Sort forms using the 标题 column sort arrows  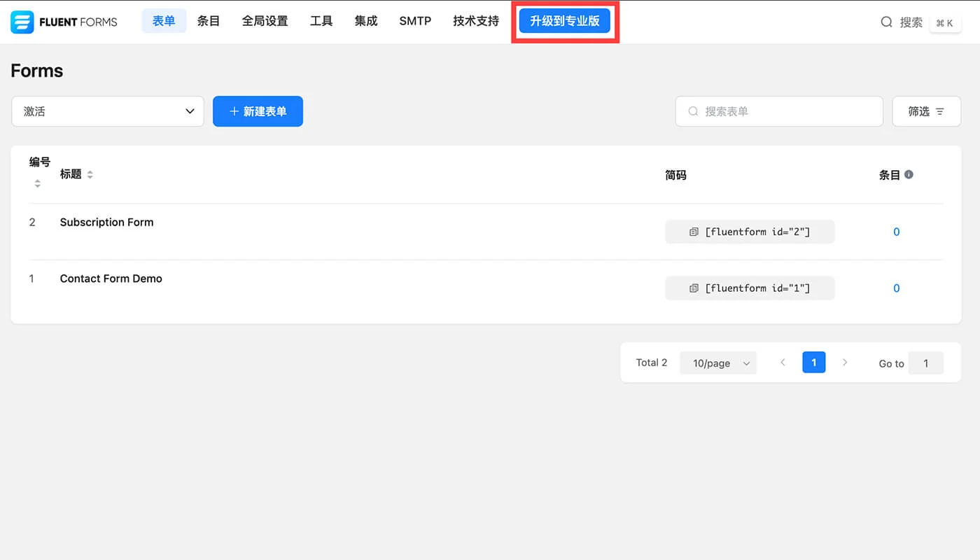[x=92, y=174]
